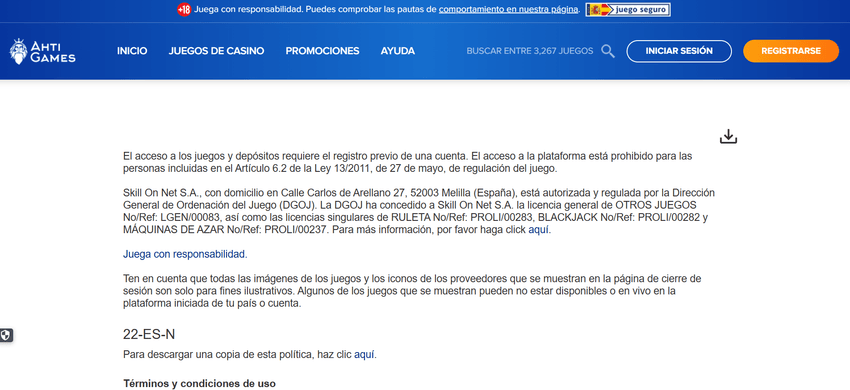Follow 'comportamiento en nuestra página' link

[508, 9]
